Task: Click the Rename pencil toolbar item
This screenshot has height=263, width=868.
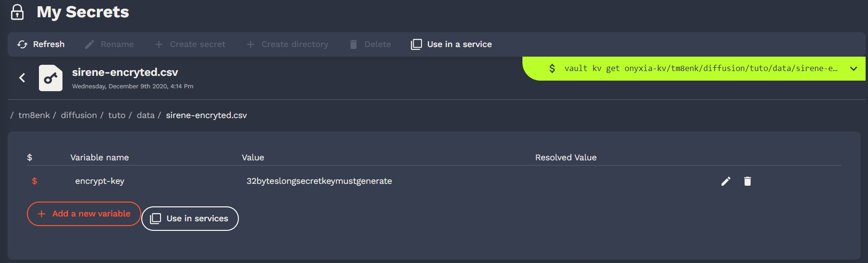Action: 110,44
